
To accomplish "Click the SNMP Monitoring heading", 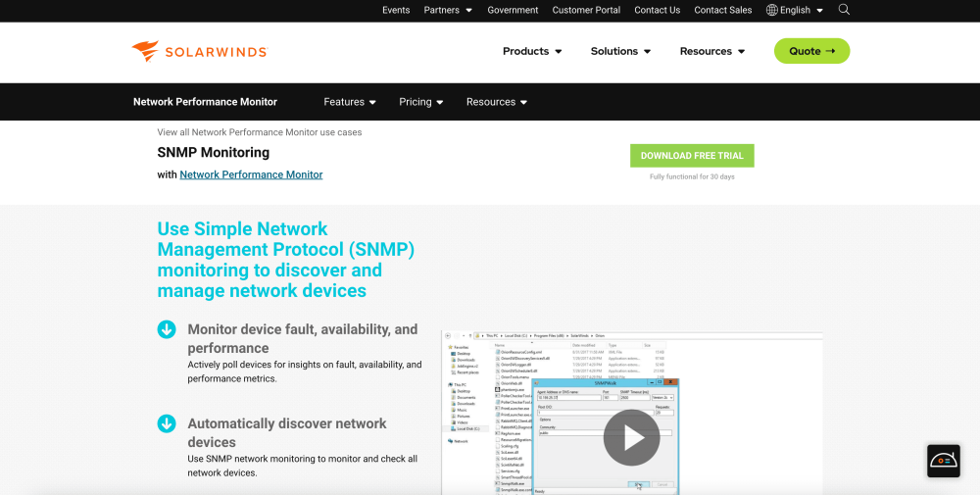I will pos(213,153).
